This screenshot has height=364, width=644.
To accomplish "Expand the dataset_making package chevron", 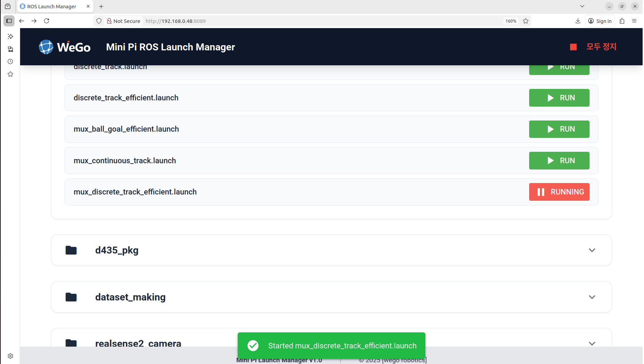I will 592,297.
